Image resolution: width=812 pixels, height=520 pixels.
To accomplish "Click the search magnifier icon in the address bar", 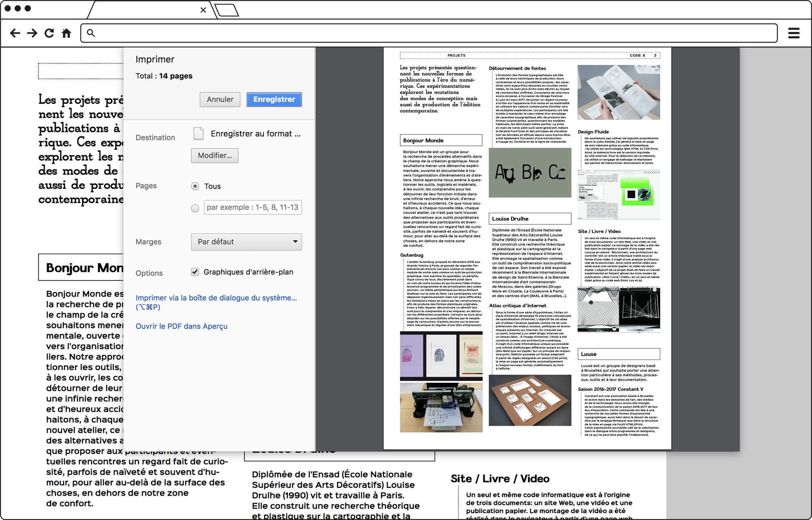I will pos(91,33).
